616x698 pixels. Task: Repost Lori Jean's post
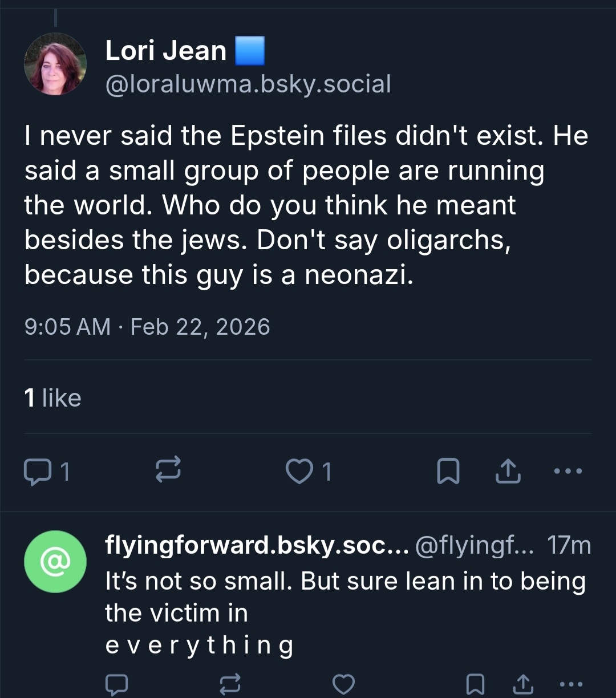tap(168, 470)
